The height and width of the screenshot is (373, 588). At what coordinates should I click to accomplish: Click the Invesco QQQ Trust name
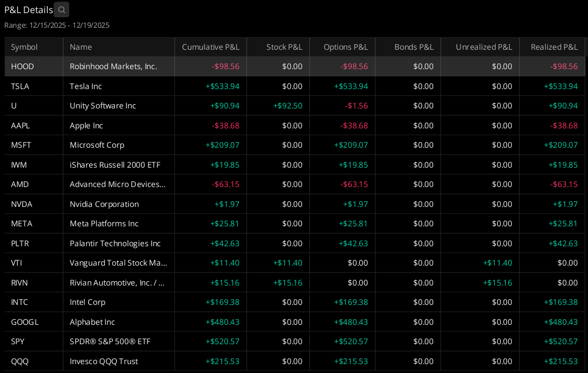[104, 361]
